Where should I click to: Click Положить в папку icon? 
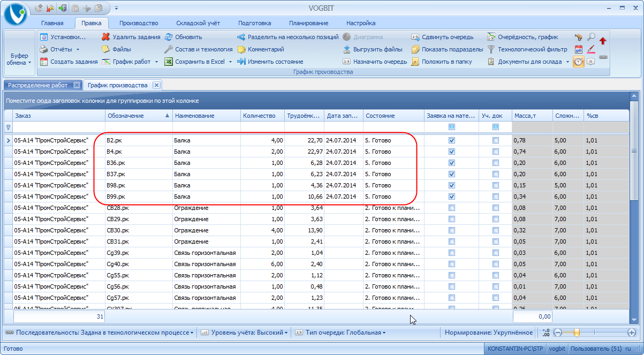[x=415, y=62]
